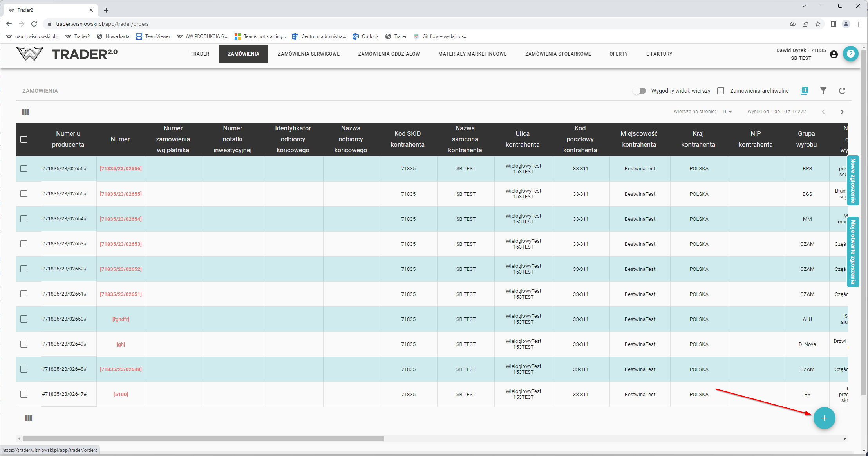Image resolution: width=868 pixels, height=456 pixels.
Task: Open order link [71835/23/02656]
Action: click(x=121, y=169)
